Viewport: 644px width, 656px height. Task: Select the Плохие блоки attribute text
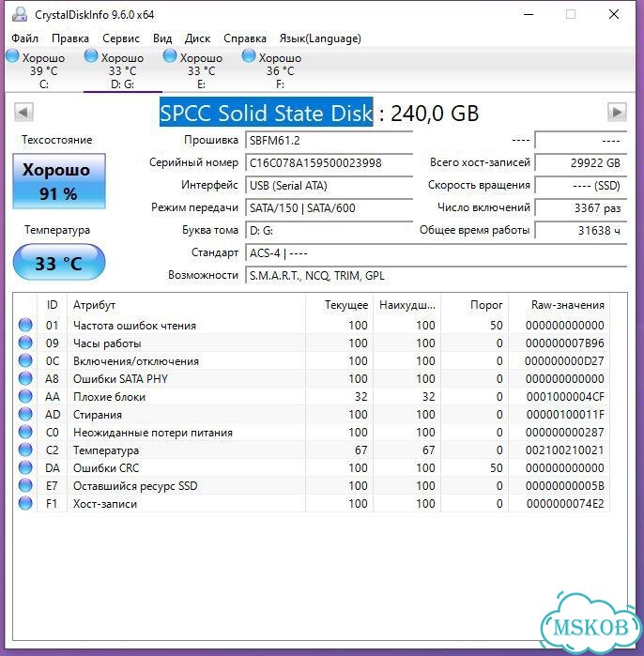pos(109,397)
